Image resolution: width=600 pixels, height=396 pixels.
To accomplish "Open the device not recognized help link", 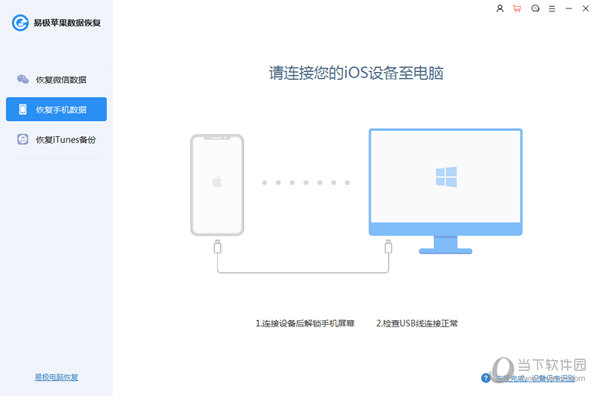I will pyautogui.click(x=534, y=378).
